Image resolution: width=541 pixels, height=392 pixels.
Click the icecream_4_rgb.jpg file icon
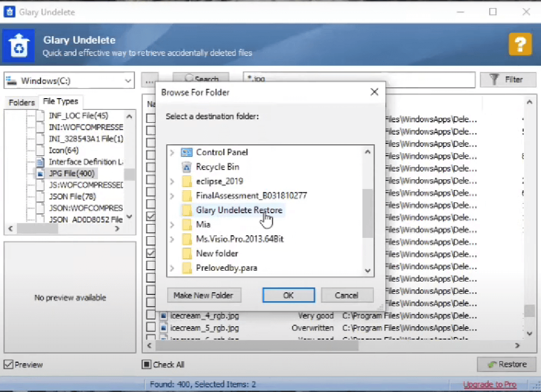point(163,316)
